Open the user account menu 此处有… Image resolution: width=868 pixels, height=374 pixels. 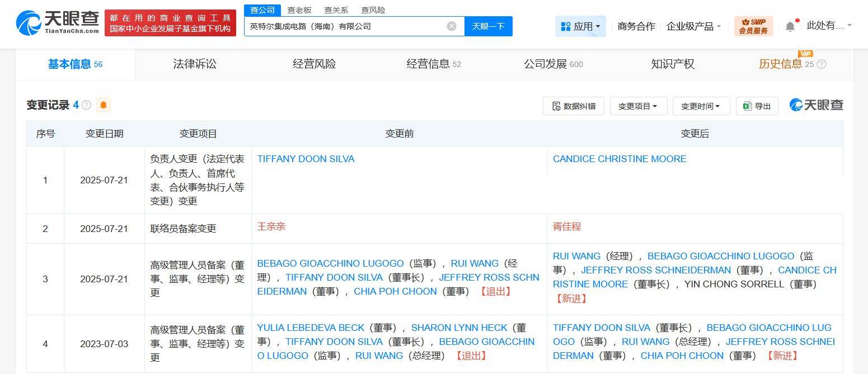pyautogui.click(x=829, y=26)
